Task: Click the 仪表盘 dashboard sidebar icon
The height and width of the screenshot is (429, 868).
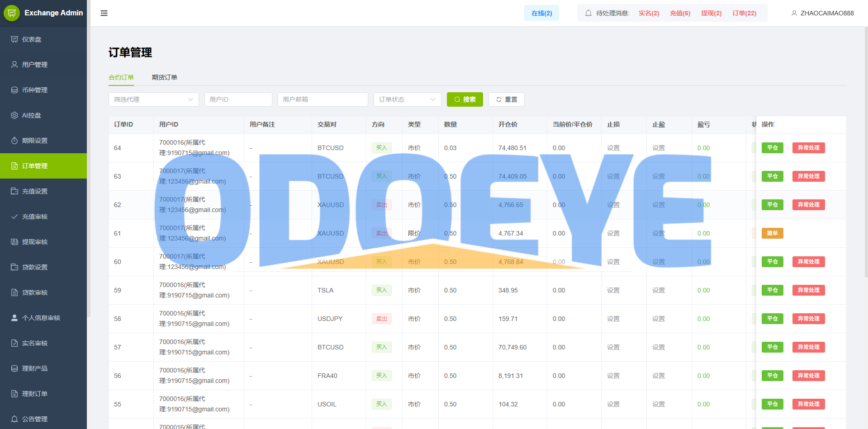Action: tap(14, 39)
